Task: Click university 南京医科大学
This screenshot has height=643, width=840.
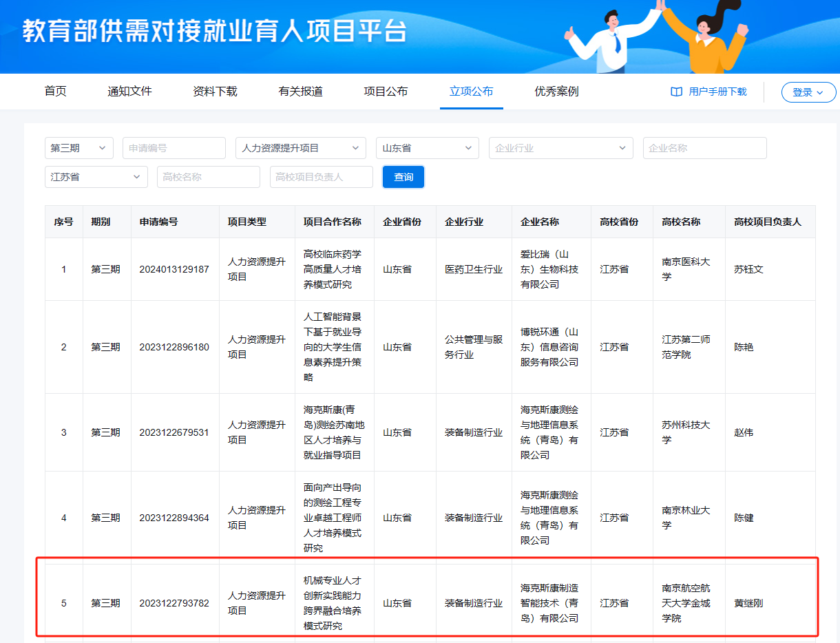Action: coord(686,269)
